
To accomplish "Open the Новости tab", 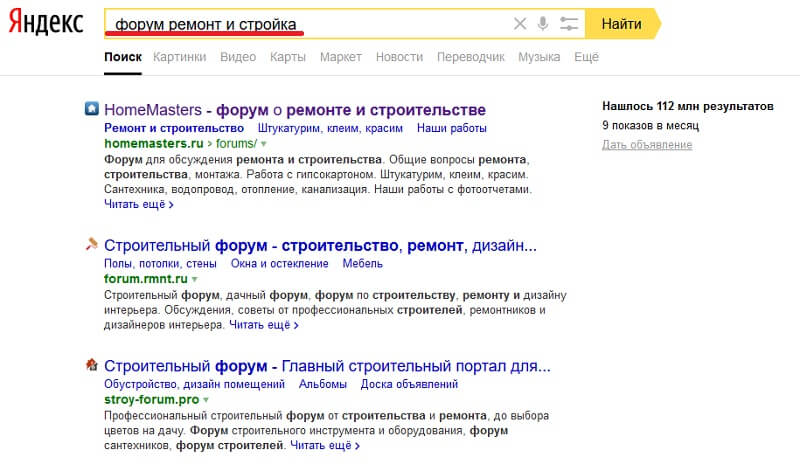I will (399, 57).
